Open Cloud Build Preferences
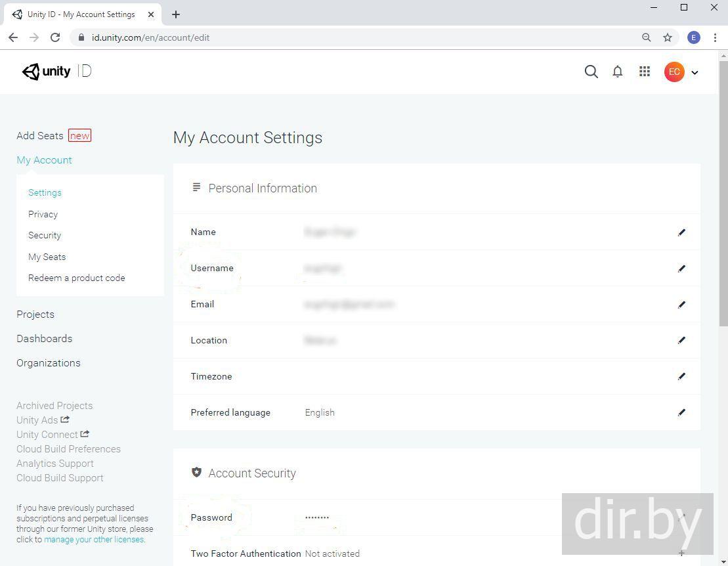The image size is (728, 566). point(69,449)
